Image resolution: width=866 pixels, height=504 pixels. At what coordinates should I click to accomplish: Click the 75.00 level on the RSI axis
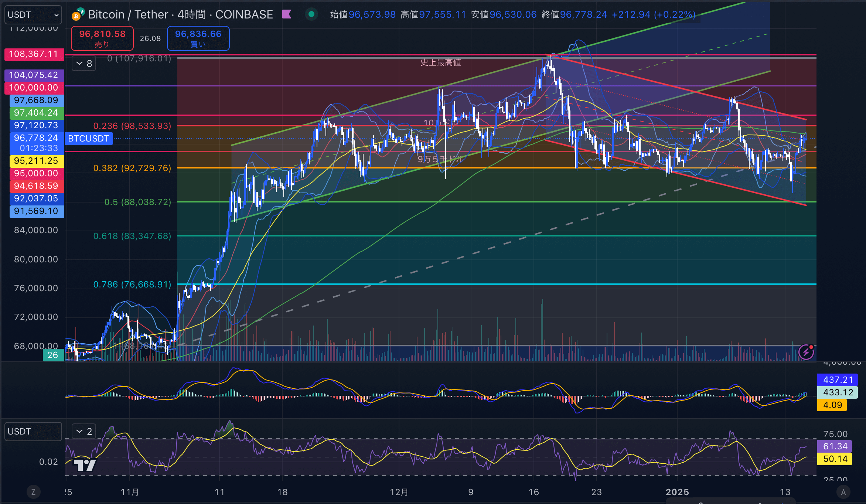[x=835, y=434]
